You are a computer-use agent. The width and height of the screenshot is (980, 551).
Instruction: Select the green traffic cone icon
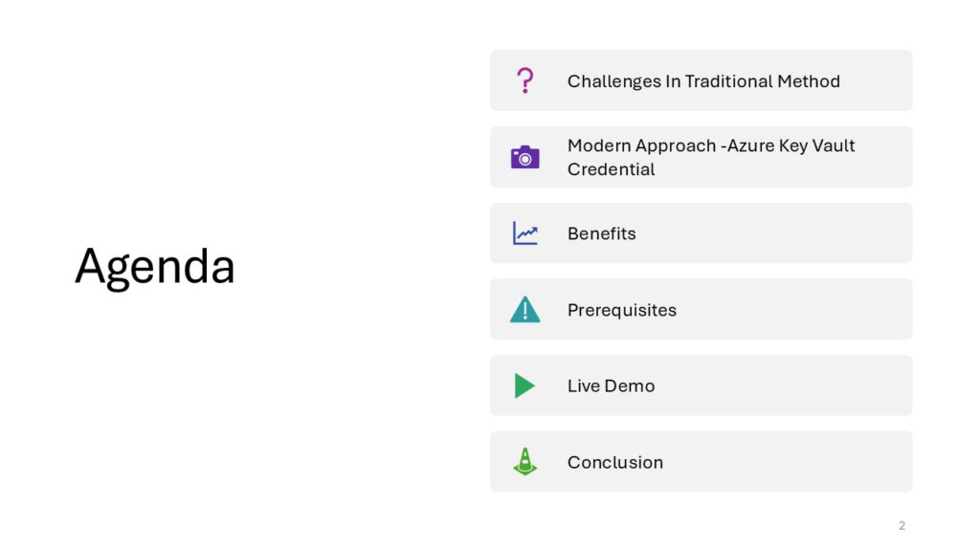click(525, 462)
